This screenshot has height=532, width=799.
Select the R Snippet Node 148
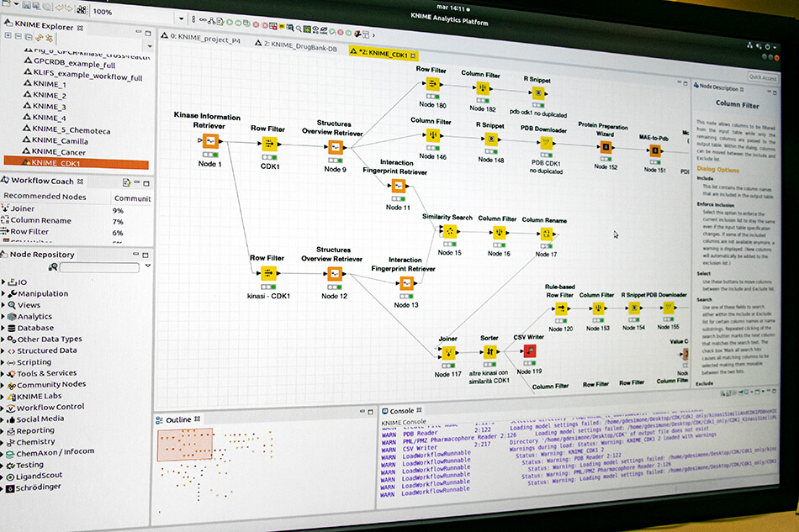[490, 139]
